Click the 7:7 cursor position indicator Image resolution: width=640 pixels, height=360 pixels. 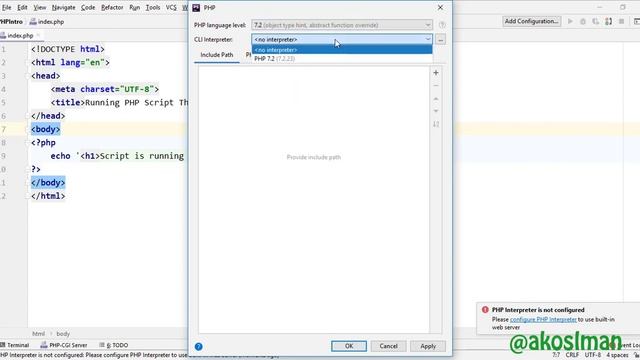point(556,355)
